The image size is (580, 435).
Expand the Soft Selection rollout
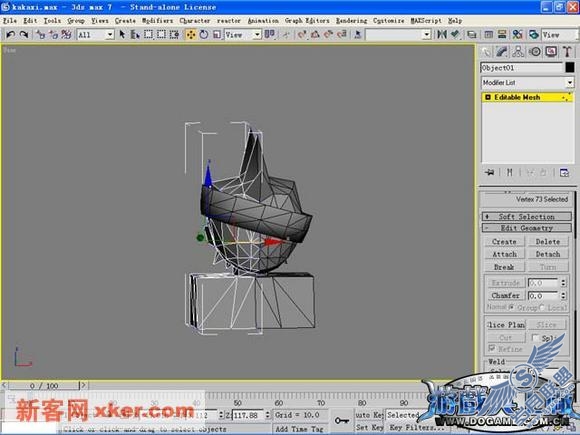point(527,217)
